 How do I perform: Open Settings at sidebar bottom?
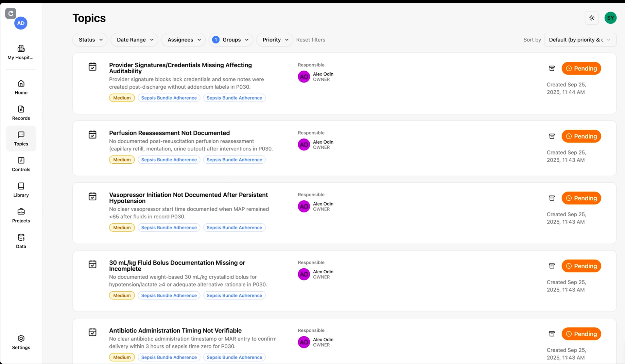(x=21, y=342)
